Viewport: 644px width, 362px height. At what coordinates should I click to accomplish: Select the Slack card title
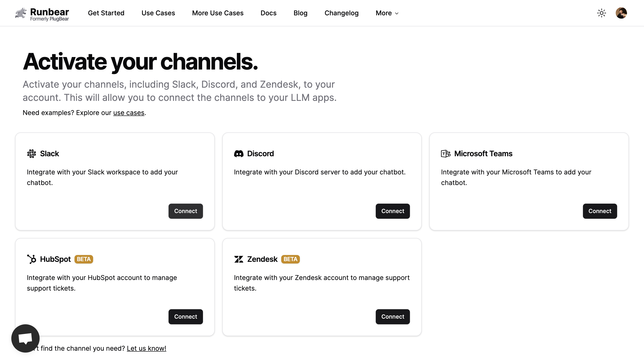pyautogui.click(x=49, y=154)
